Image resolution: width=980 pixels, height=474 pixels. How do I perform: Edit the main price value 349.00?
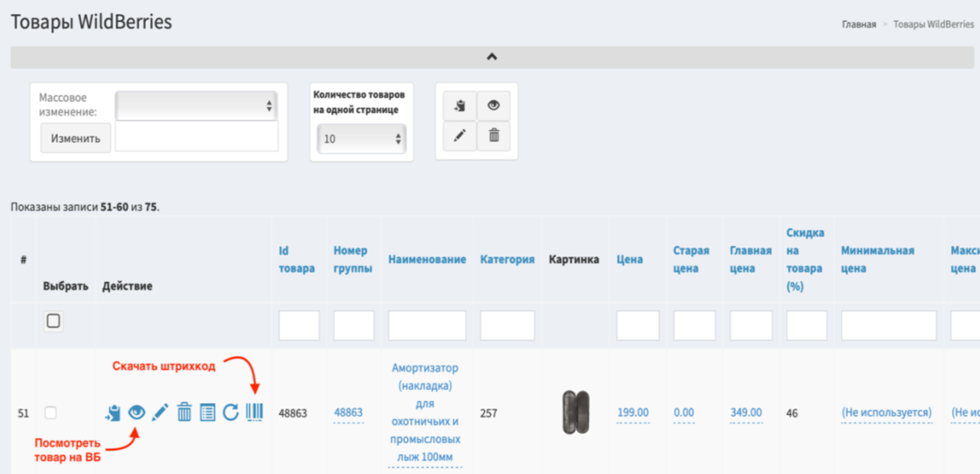click(x=746, y=413)
